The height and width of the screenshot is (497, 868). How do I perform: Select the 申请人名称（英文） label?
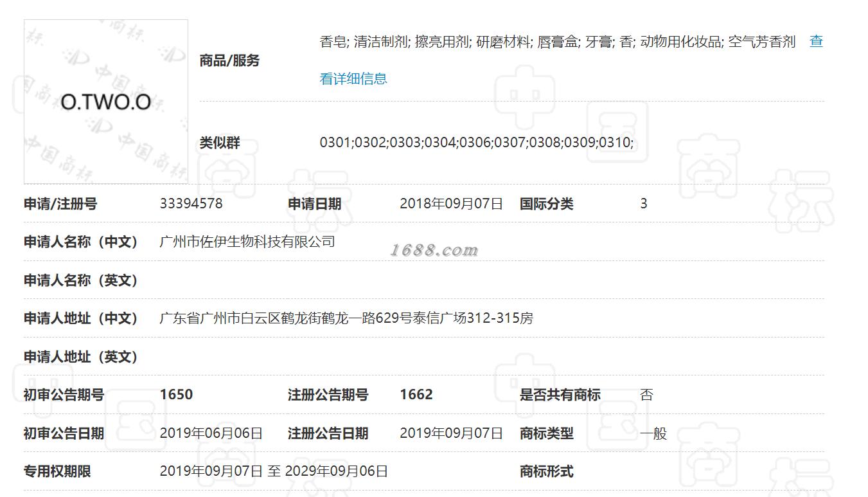[81, 280]
